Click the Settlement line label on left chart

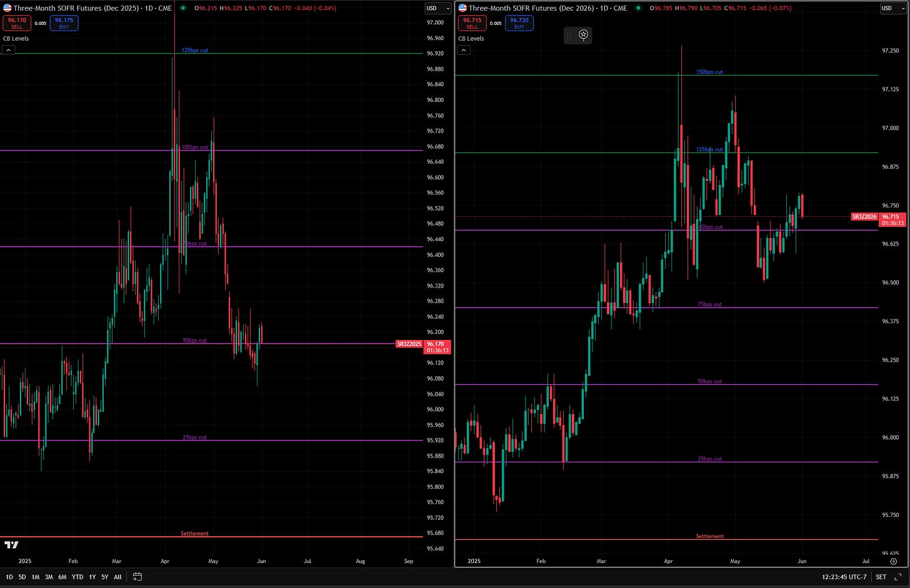(194, 534)
